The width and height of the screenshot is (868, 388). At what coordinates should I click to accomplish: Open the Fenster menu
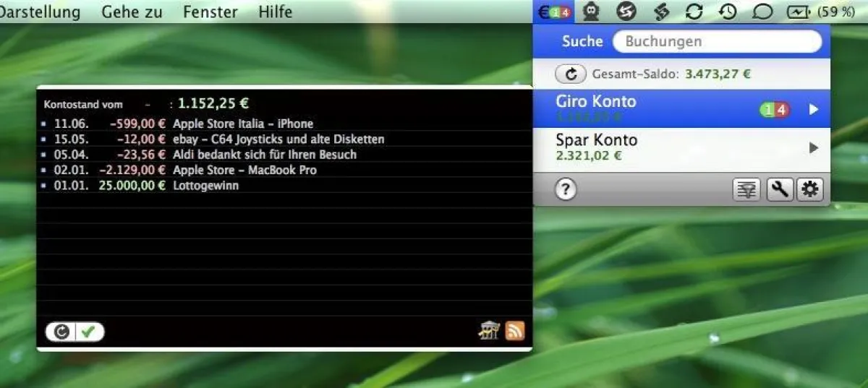point(210,12)
